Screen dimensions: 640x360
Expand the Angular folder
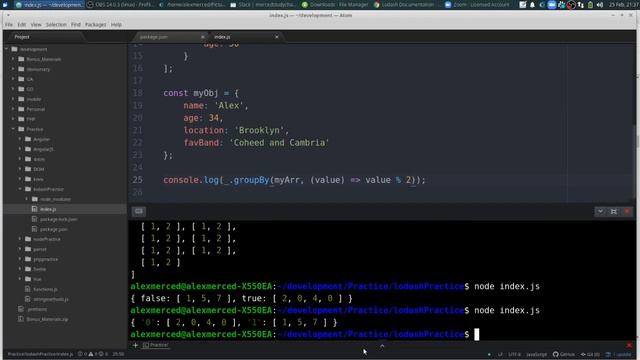coord(20,139)
